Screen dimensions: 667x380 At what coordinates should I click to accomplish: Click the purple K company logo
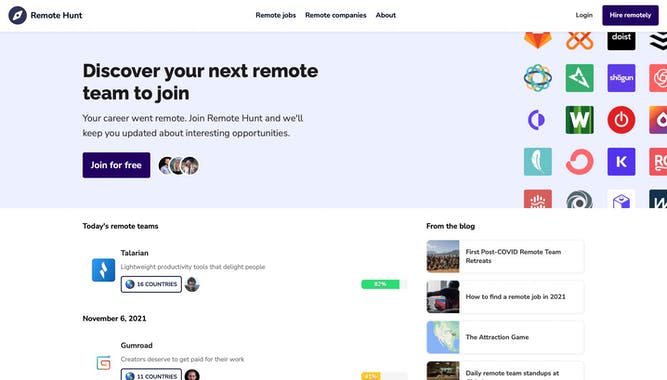tap(621, 162)
